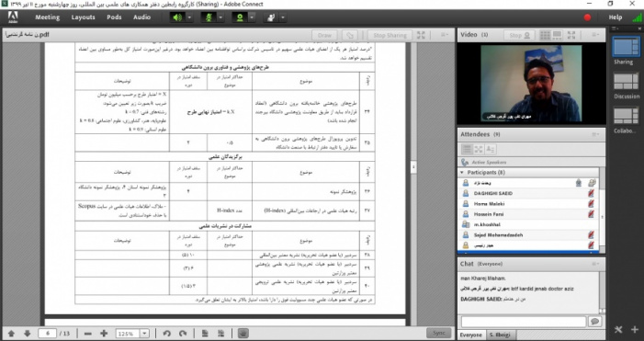Image resolution: width=644 pixels, height=341 pixels.
Task: Open the zoom level 125% dropdown
Action: (132, 334)
